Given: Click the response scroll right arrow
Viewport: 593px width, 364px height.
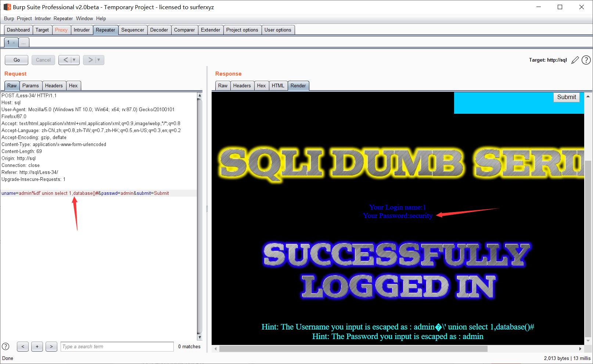Looking at the screenshot, I should pos(580,349).
